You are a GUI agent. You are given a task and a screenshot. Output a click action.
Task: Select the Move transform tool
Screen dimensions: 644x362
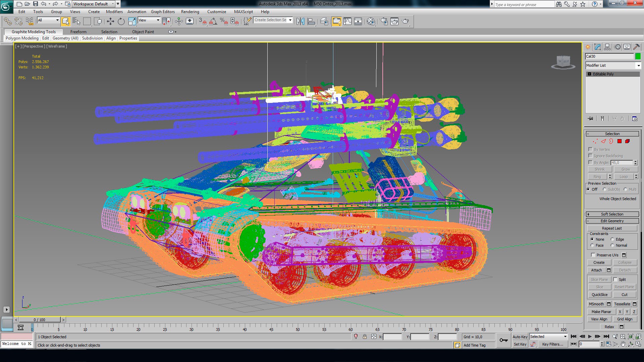pyautogui.click(x=110, y=21)
